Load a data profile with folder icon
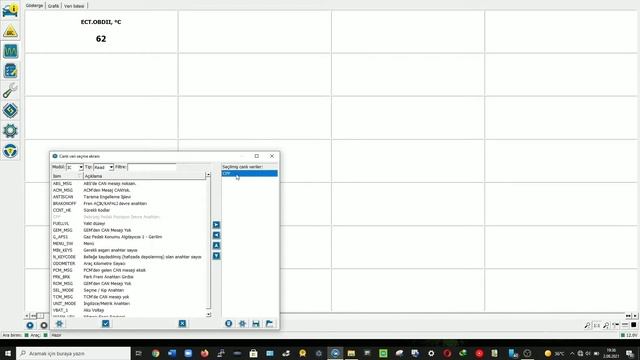This screenshot has height=360, width=640. (x=269, y=324)
